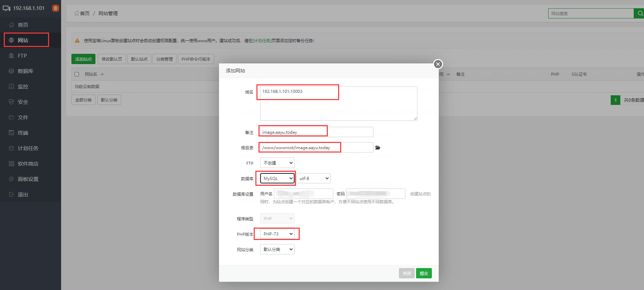This screenshot has width=644, height=290.
Task: Click the 网站 globe icon in sidebar
Action: (11, 40)
